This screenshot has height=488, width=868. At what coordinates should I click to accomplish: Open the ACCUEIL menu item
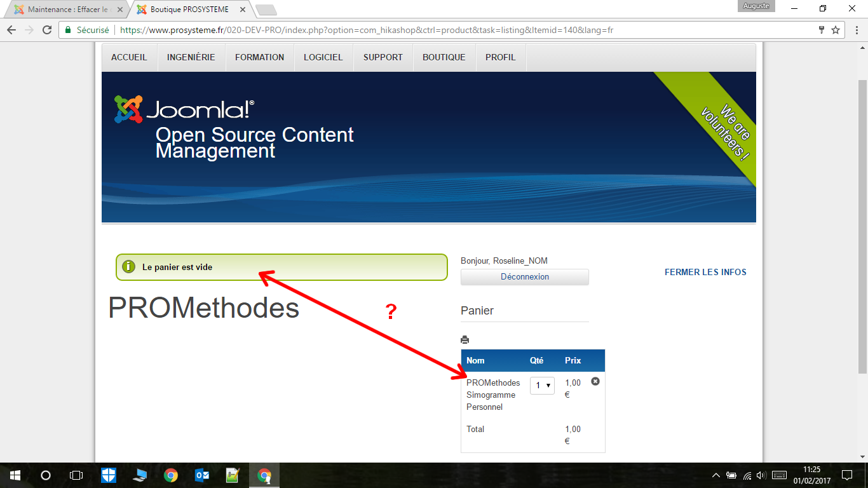tap(129, 57)
